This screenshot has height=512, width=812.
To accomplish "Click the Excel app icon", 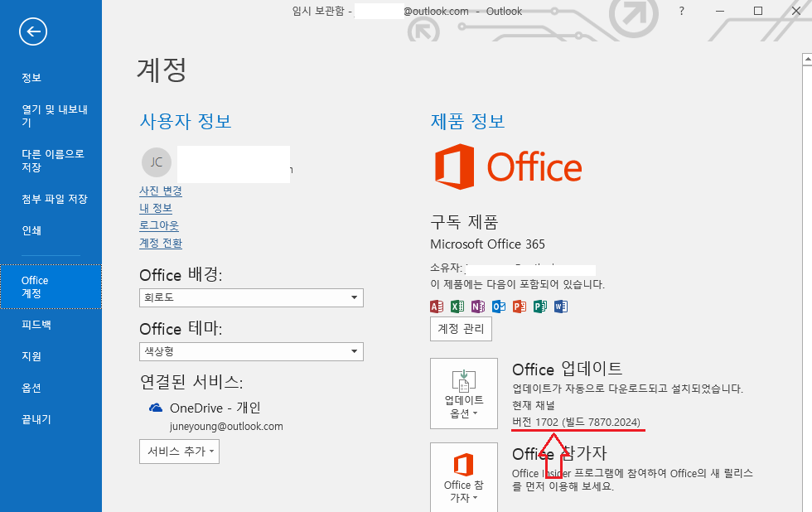I will click(457, 307).
